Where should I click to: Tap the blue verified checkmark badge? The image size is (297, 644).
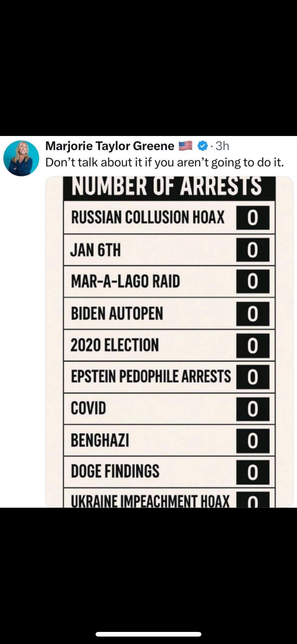[x=202, y=146]
